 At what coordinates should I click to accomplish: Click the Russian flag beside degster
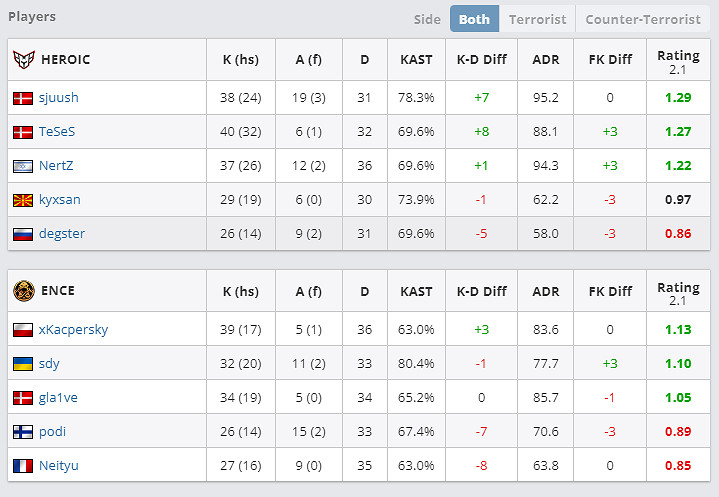tap(23, 234)
